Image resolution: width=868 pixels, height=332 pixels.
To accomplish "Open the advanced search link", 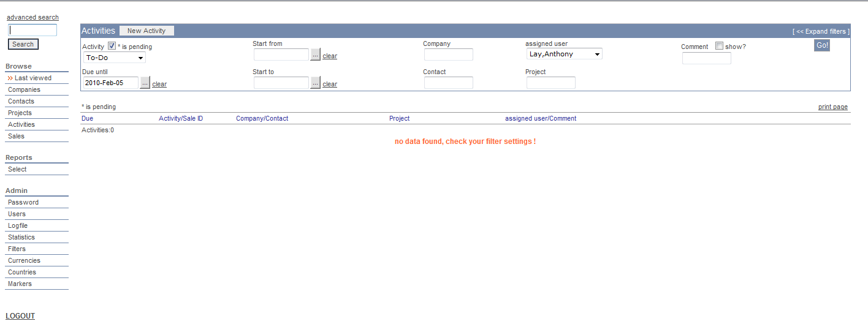I will [x=32, y=17].
